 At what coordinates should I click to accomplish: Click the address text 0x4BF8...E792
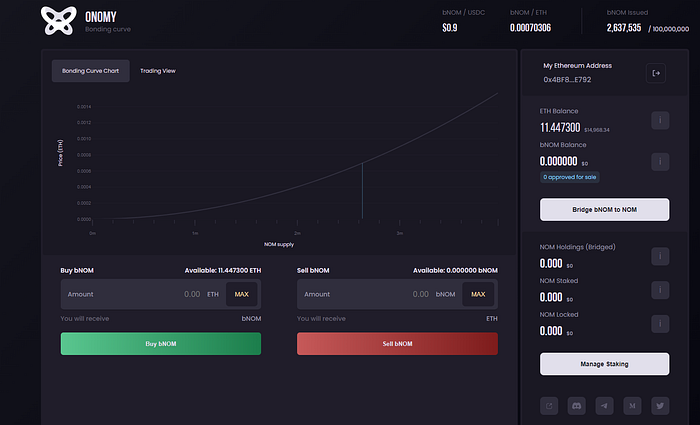(567, 79)
